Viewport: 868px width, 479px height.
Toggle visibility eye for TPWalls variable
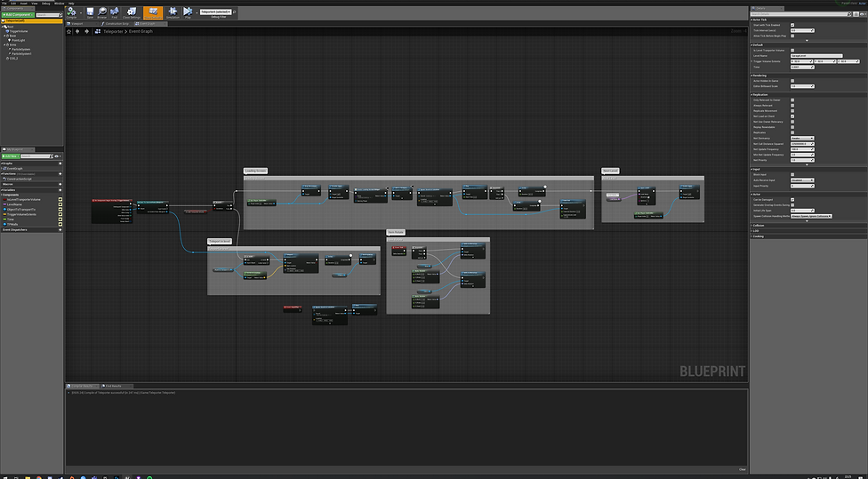[60, 225]
